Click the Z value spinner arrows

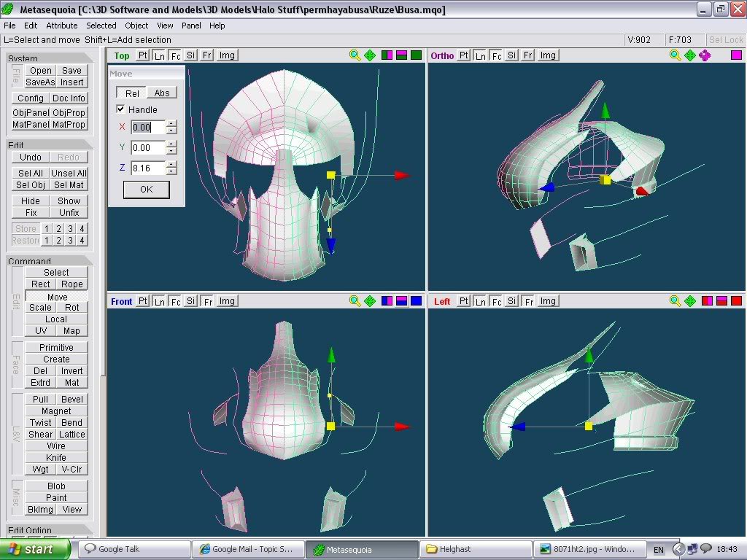pos(171,168)
